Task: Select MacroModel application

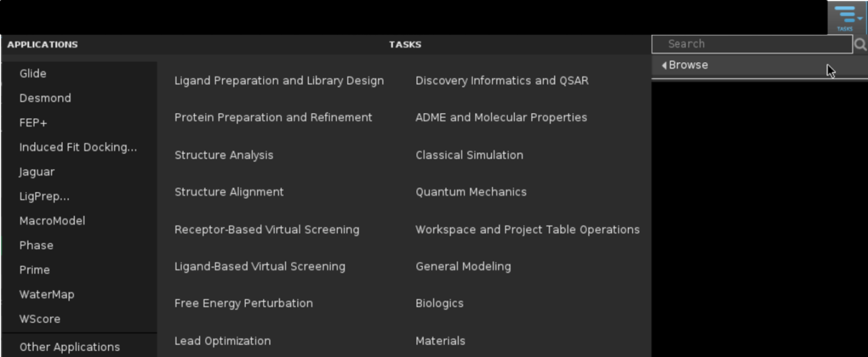Action: click(52, 221)
